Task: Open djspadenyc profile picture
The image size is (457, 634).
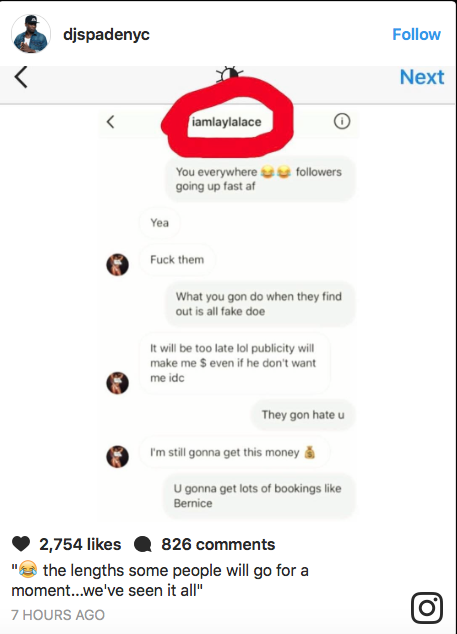Action: coord(31,34)
